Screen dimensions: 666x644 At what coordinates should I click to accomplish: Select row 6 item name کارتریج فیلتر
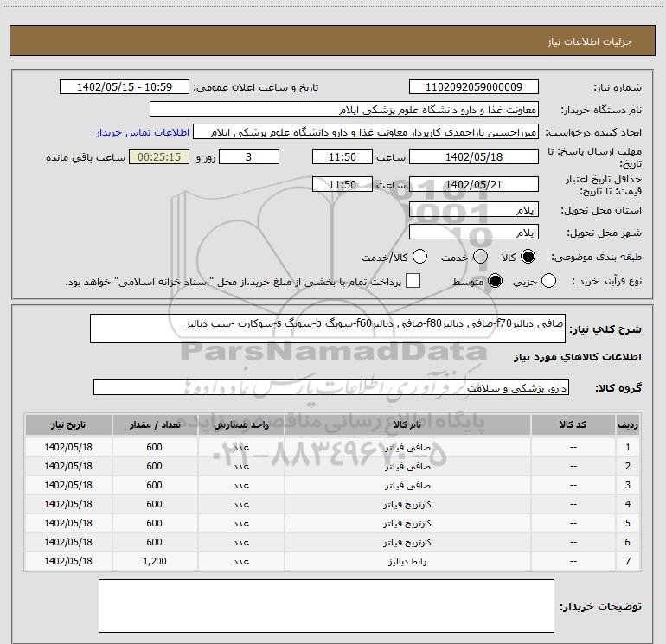click(407, 543)
